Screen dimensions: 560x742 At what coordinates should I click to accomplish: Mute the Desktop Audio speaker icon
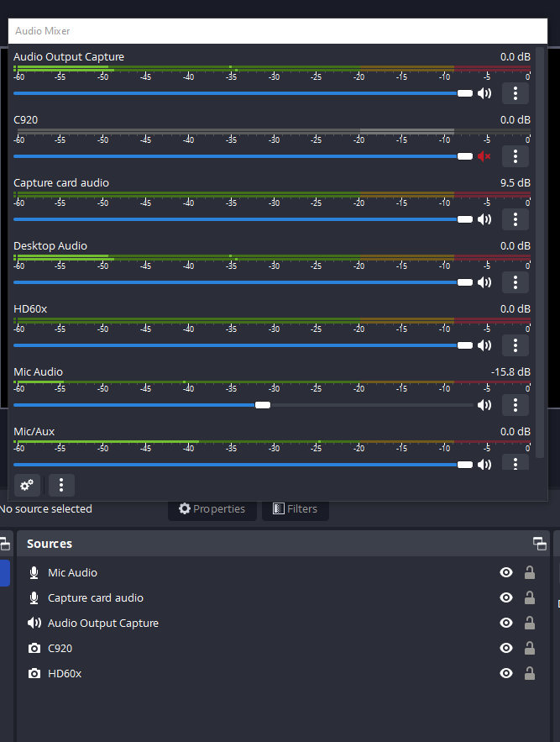coord(484,282)
